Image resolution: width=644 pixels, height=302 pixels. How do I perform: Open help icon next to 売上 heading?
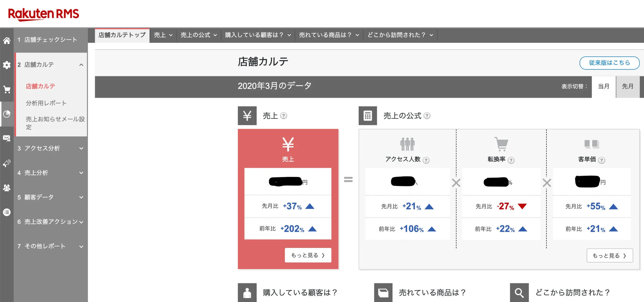tap(283, 116)
